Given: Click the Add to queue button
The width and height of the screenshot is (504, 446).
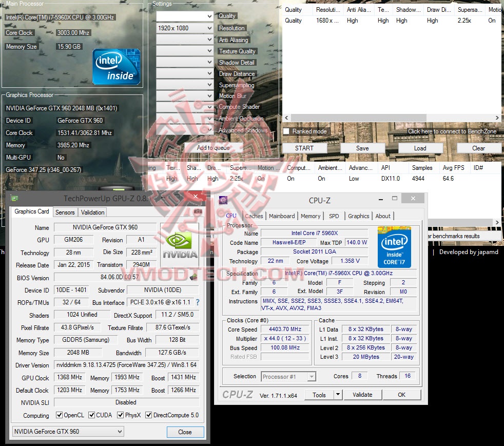Looking at the screenshot, I should (214, 148).
